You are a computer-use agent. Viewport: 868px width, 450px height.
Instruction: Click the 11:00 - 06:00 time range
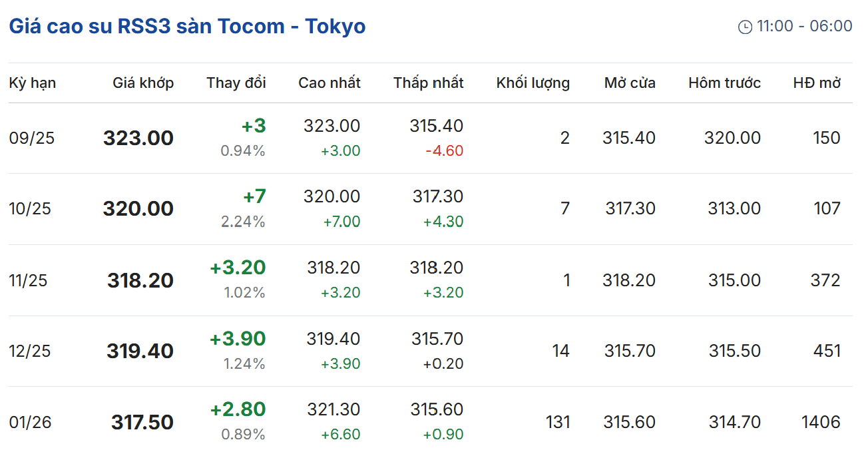805,26
